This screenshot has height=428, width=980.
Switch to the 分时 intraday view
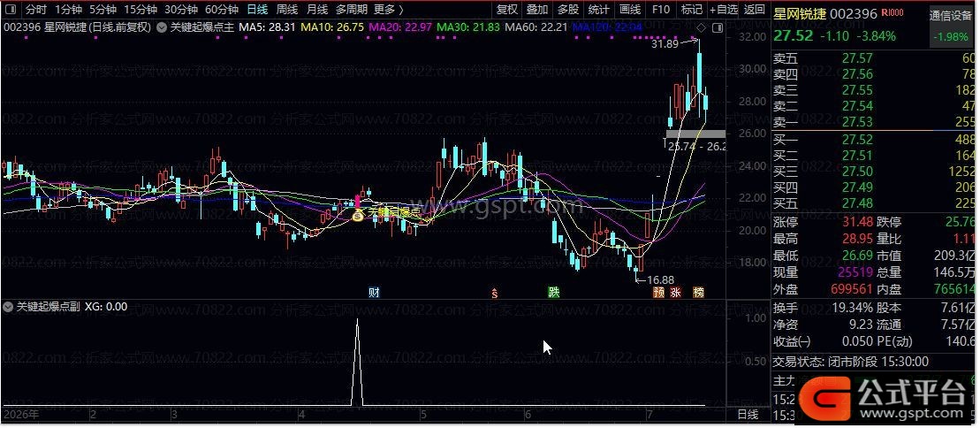(x=35, y=10)
